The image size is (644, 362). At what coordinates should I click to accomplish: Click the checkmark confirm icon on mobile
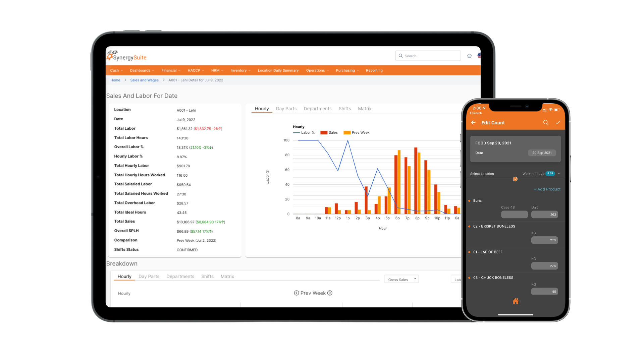click(x=558, y=122)
